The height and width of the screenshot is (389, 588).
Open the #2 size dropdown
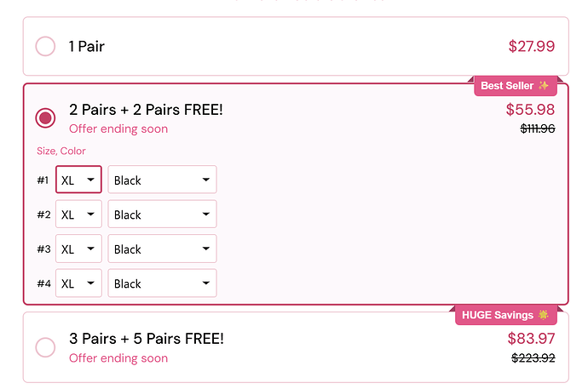click(x=78, y=215)
